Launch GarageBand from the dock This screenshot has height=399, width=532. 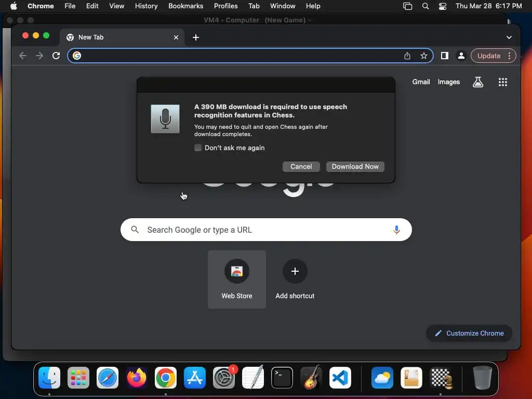tap(311, 378)
